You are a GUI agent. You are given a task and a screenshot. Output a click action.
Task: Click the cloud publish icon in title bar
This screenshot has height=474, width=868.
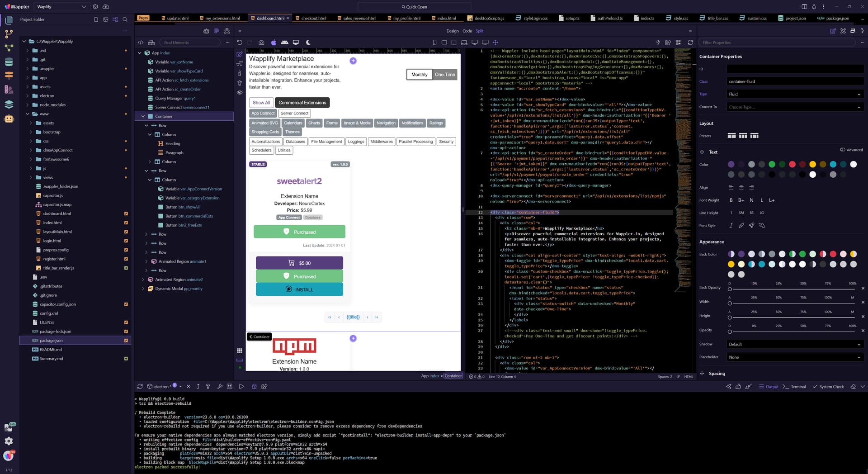[x=106, y=7]
